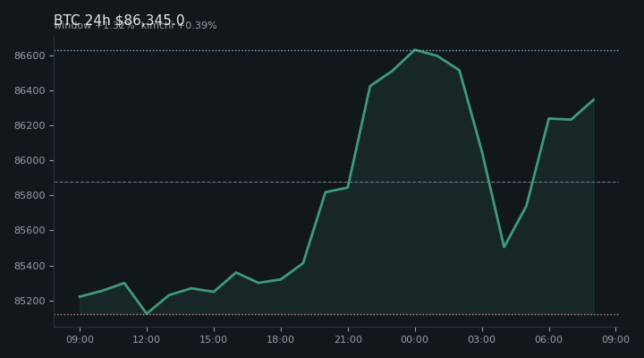Click the 15:00 time axis label

[x=214, y=339]
